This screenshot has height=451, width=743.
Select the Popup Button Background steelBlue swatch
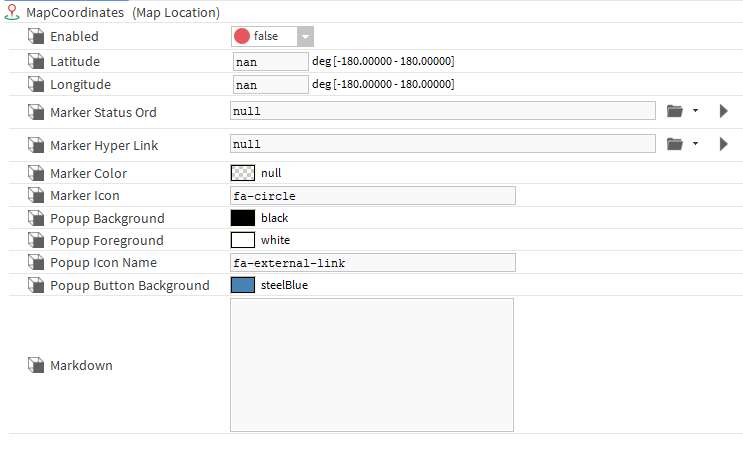click(x=243, y=286)
